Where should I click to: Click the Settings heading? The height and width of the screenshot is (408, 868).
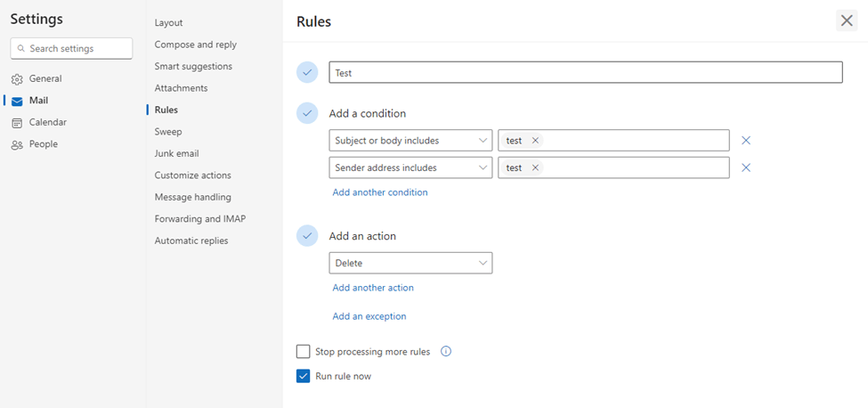click(x=37, y=19)
